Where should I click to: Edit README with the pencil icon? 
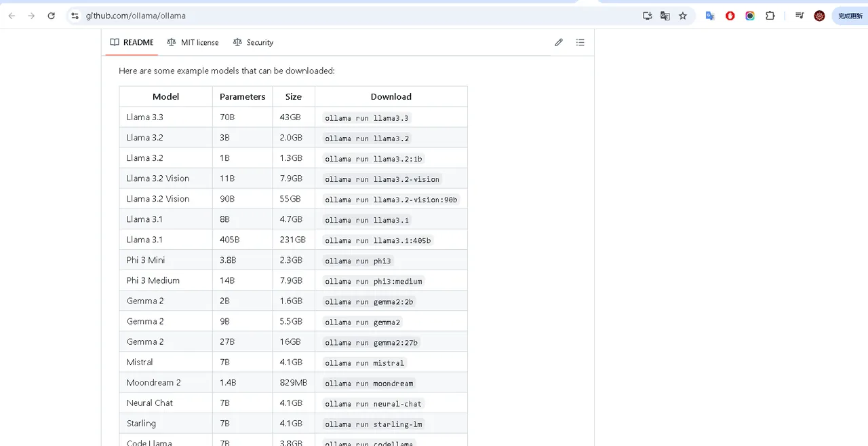[x=559, y=42]
